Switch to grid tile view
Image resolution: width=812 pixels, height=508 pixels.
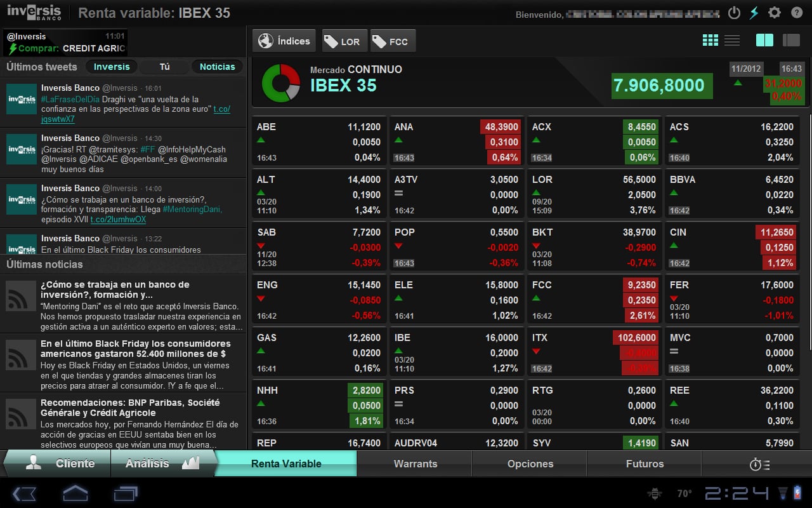point(710,41)
